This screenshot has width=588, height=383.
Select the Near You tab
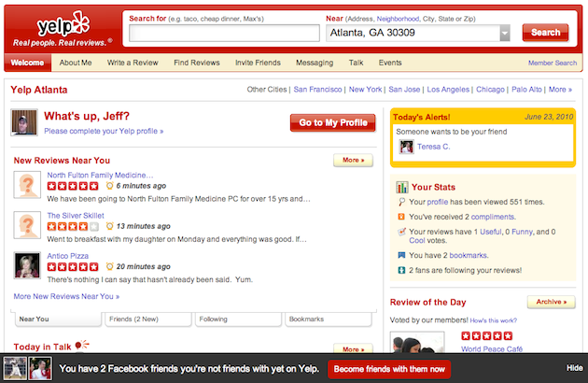pyautogui.click(x=58, y=319)
